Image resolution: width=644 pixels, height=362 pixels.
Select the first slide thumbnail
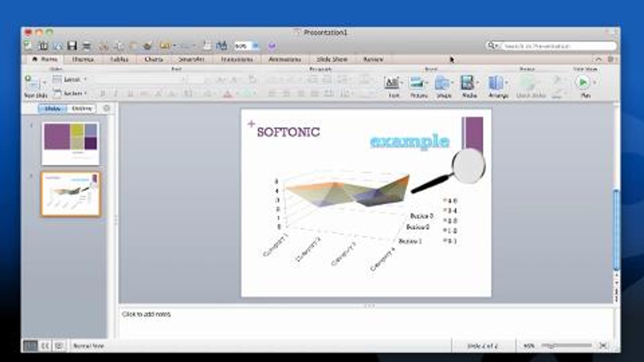coord(70,143)
